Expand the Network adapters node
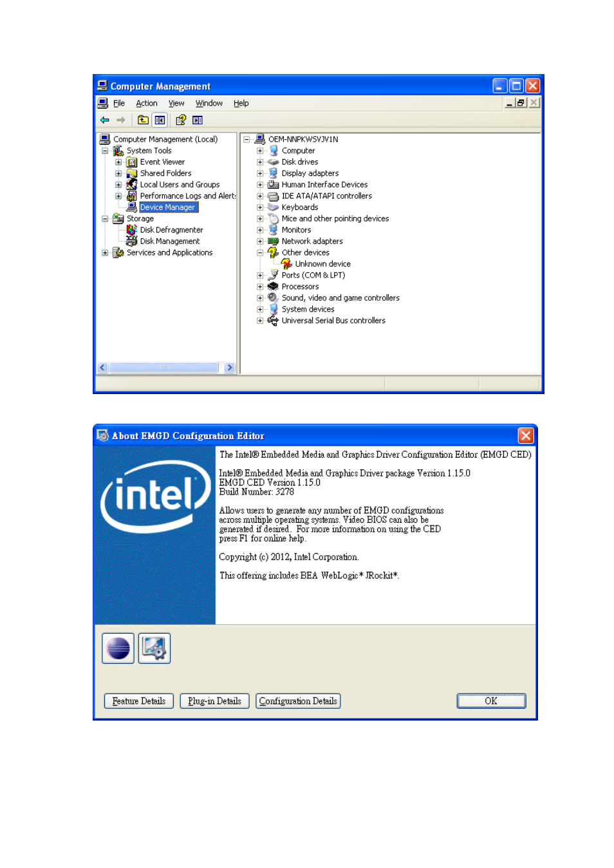 point(260,241)
